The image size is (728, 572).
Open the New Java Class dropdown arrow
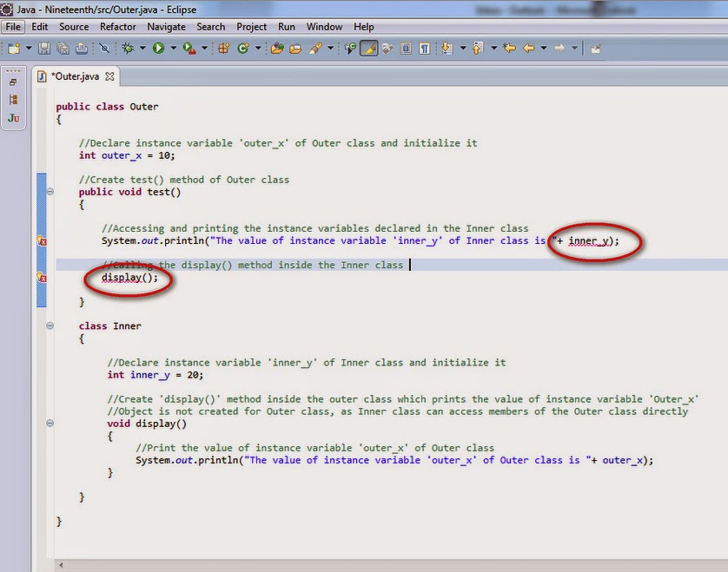(258, 48)
